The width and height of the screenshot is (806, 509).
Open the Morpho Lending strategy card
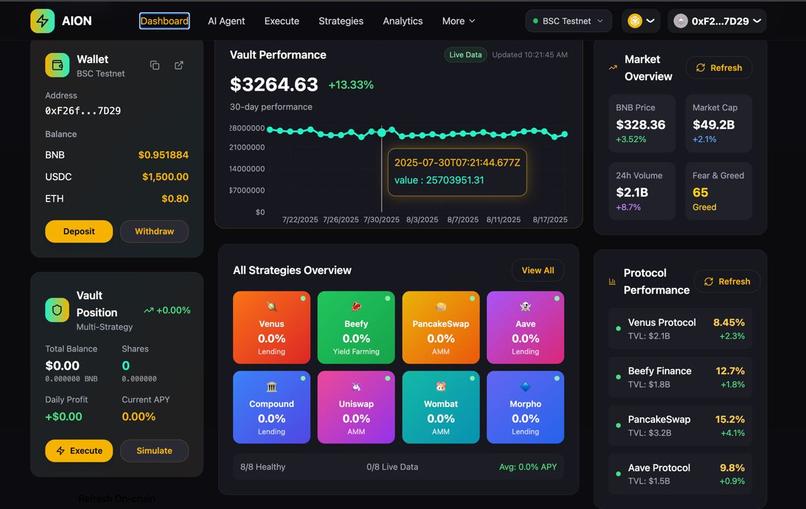point(525,407)
